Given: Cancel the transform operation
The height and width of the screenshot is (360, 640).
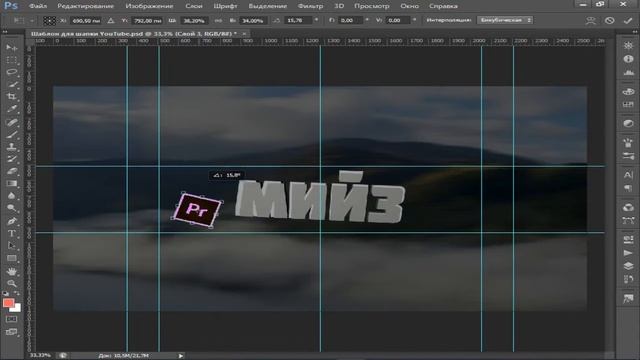Looking at the screenshot, I should coord(609,20).
